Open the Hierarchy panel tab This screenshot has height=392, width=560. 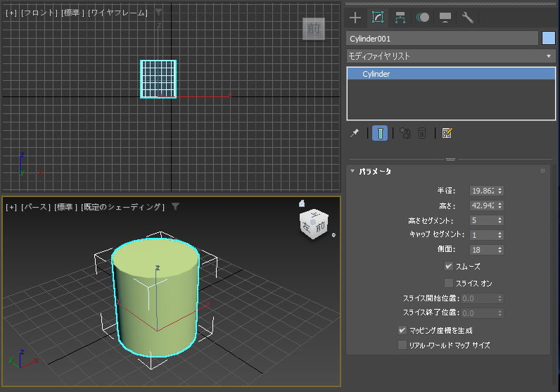click(400, 18)
